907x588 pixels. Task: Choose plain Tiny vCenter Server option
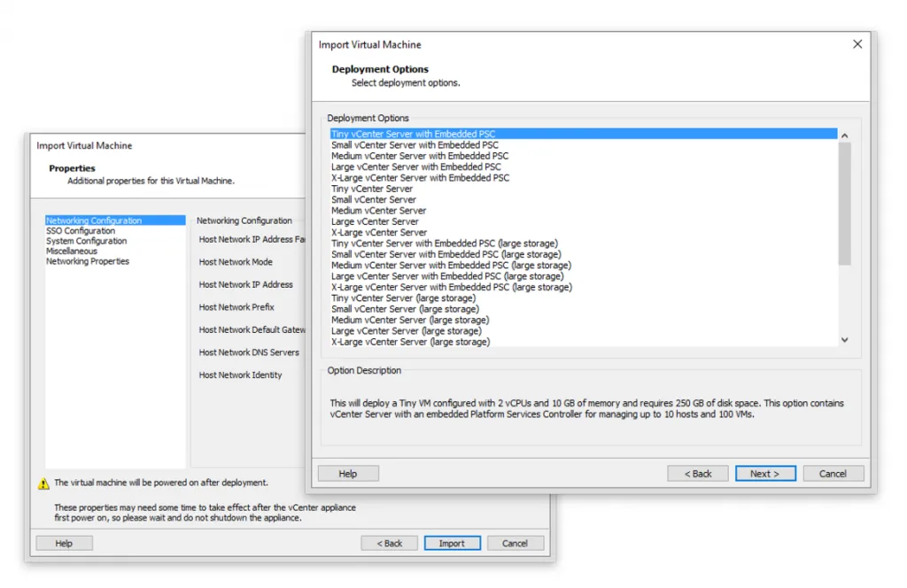point(584,189)
